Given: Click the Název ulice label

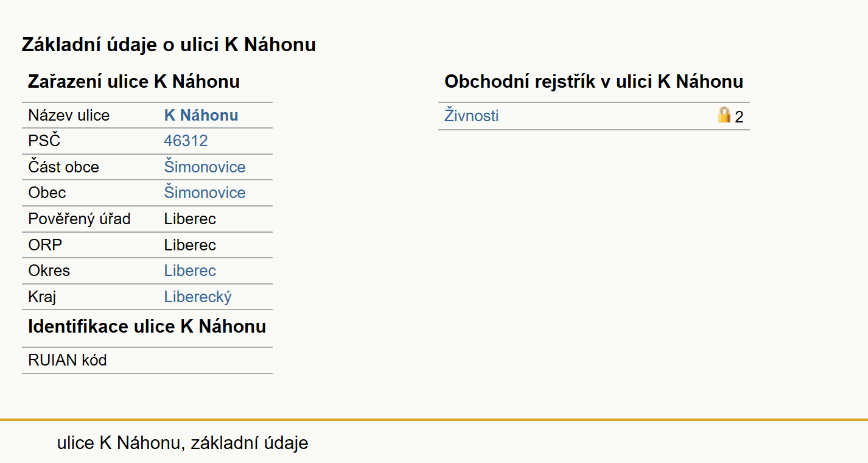Looking at the screenshot, I should point(69,115).
